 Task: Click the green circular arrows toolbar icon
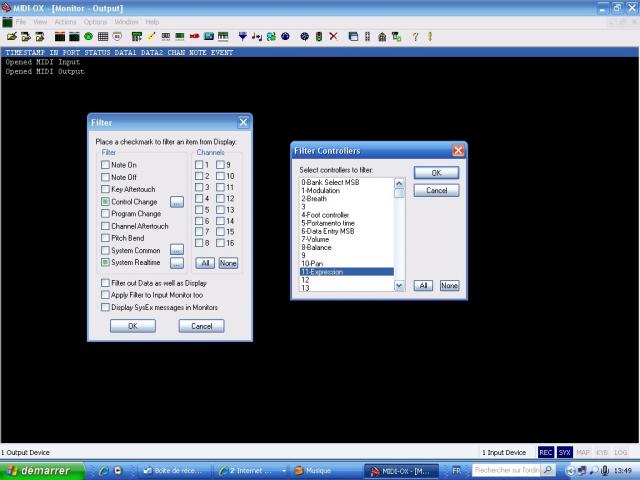point(271,37)
